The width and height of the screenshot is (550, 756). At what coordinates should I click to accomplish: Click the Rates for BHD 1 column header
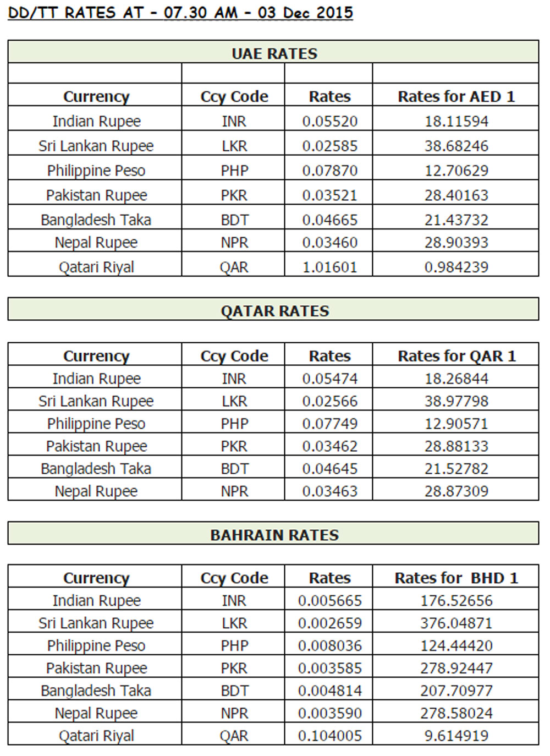click(456, 578)
